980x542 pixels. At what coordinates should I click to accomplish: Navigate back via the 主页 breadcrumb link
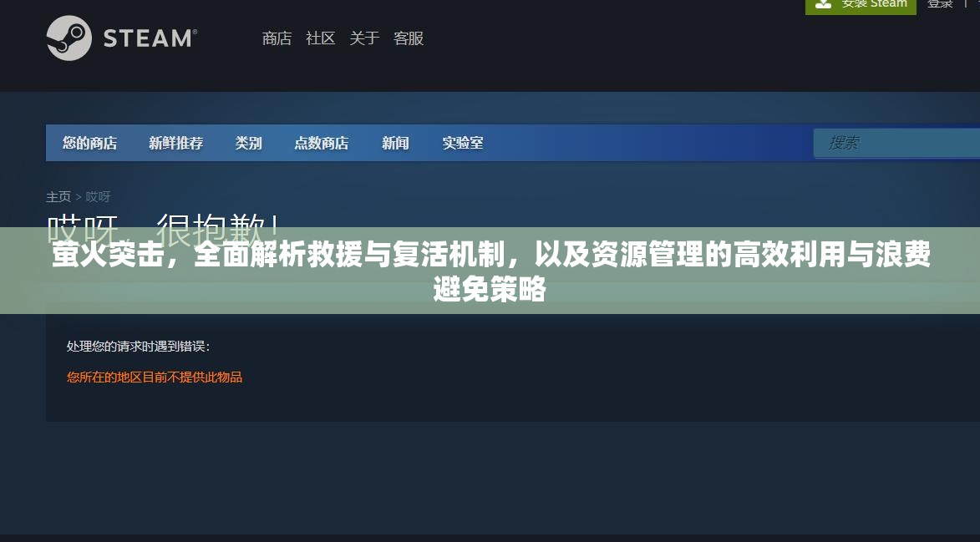pyautogui.click(x=58, y=196)
